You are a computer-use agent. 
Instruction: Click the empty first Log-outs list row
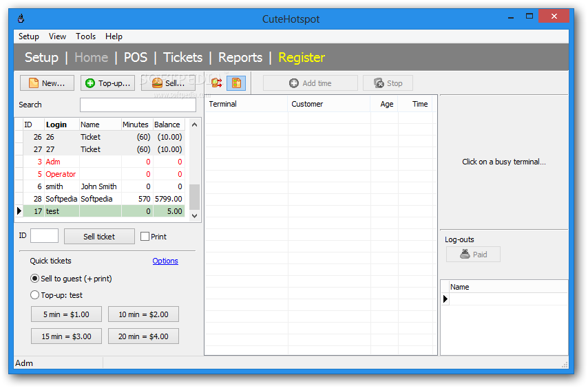point(509,299)
